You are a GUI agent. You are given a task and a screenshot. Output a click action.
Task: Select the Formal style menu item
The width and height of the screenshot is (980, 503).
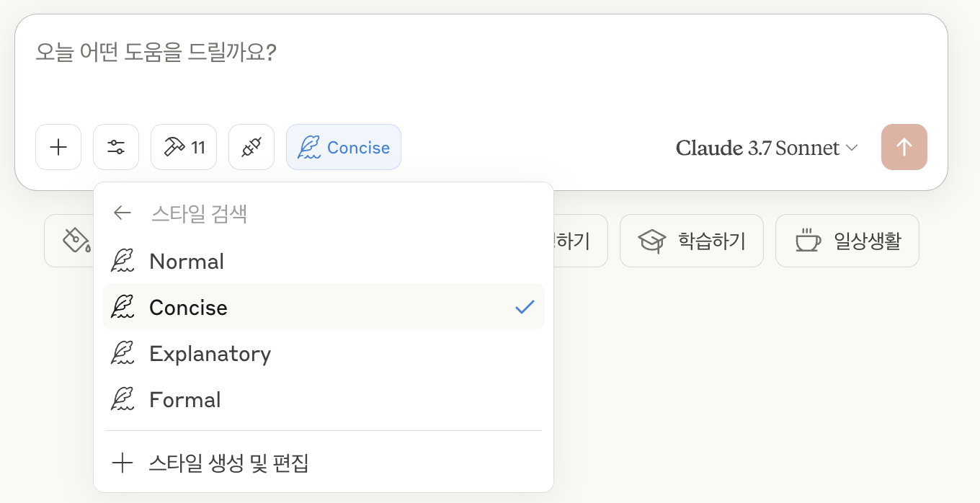185,400
